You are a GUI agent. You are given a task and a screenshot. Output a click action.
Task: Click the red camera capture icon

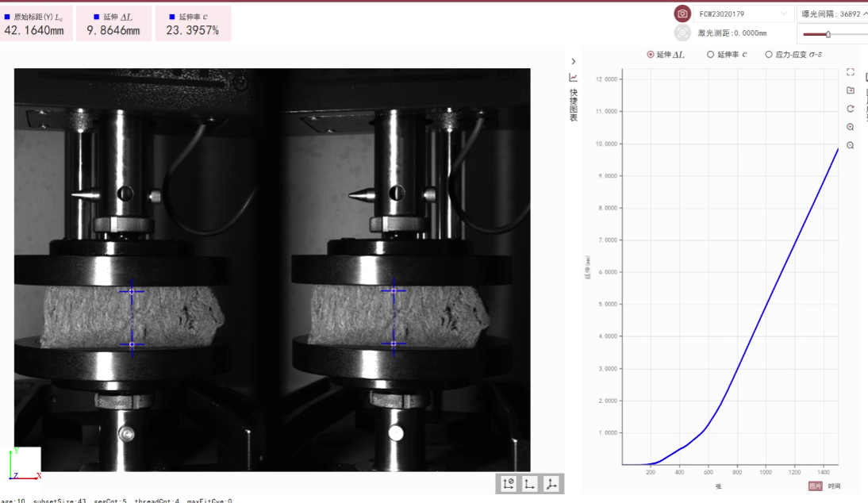point(682,13)
